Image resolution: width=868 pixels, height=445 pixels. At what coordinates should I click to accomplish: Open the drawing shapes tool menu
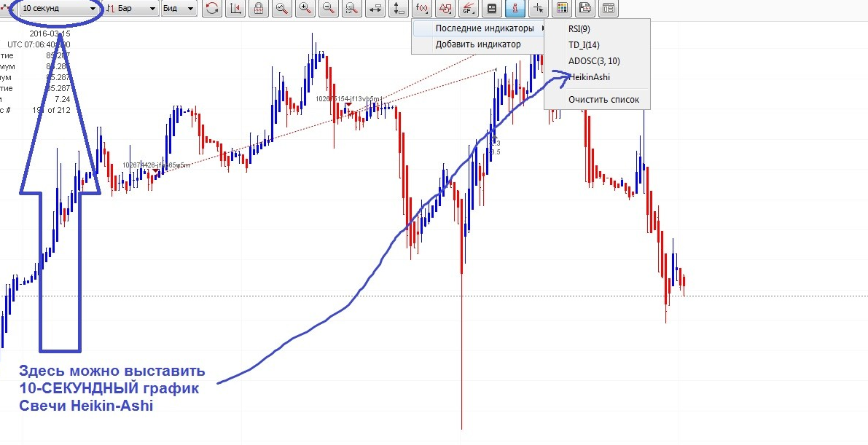click(x=445, y=9)
